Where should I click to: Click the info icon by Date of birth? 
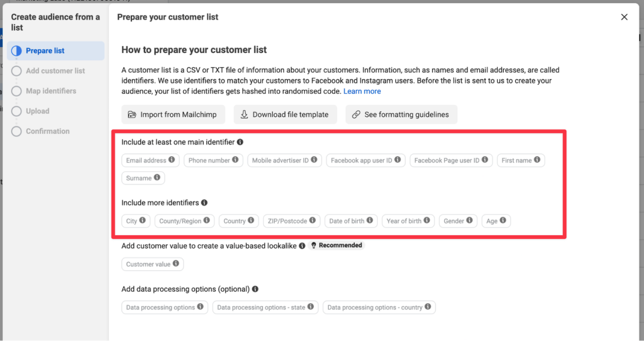(x=371, y=221)
